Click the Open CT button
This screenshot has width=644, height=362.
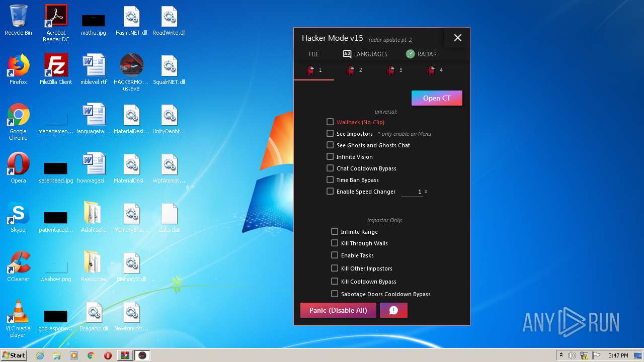tap(437, 98)
